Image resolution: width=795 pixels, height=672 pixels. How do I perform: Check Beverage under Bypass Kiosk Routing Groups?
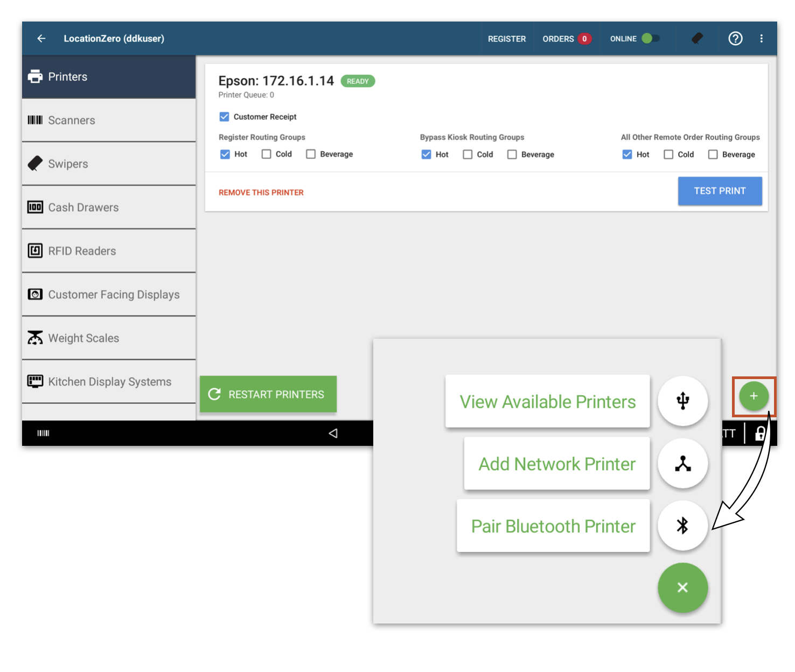tap(512, 154)
